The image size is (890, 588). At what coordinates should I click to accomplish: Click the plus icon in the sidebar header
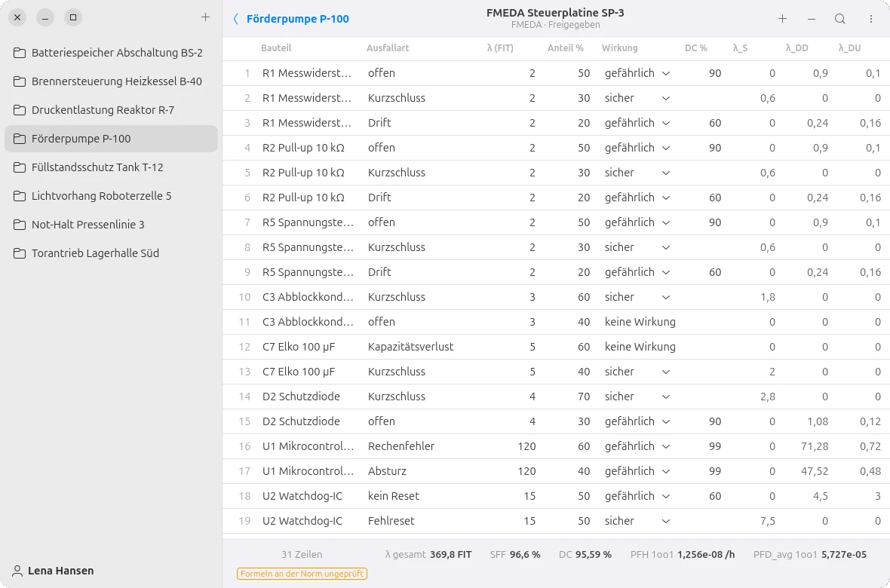(205, 17)
